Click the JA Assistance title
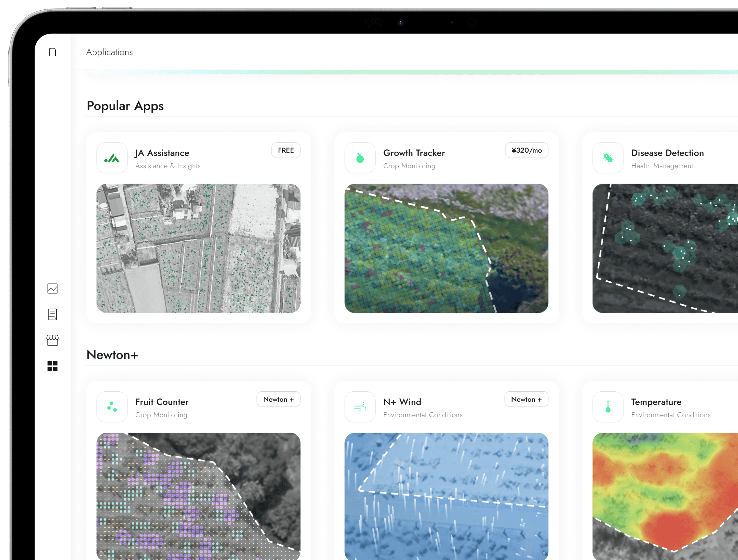Viewport: 738px width, 560px height. tap(162, 153)
